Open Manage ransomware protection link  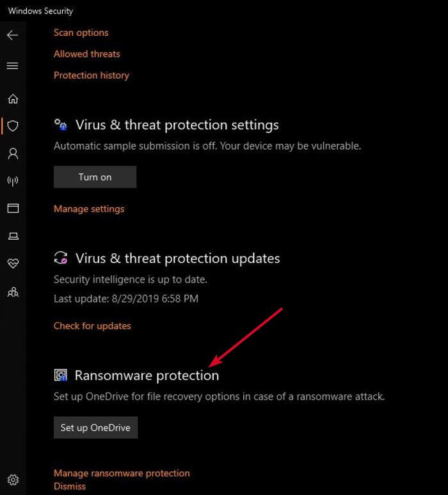122,473
